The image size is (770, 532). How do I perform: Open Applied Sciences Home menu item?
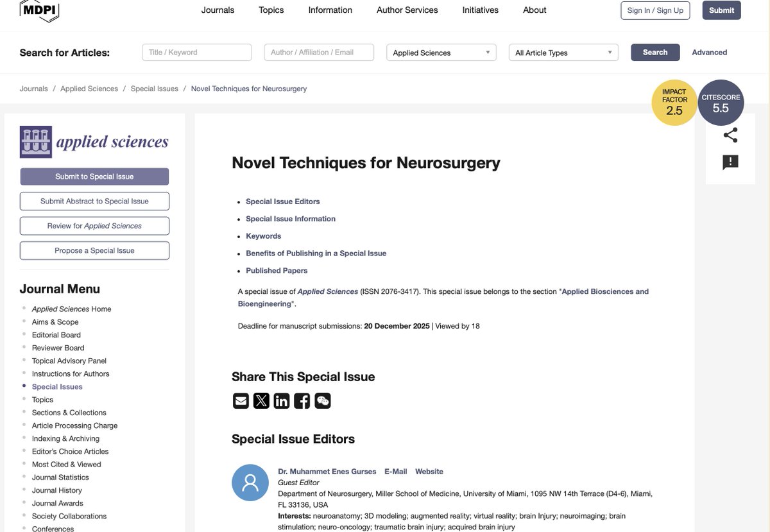72,309
